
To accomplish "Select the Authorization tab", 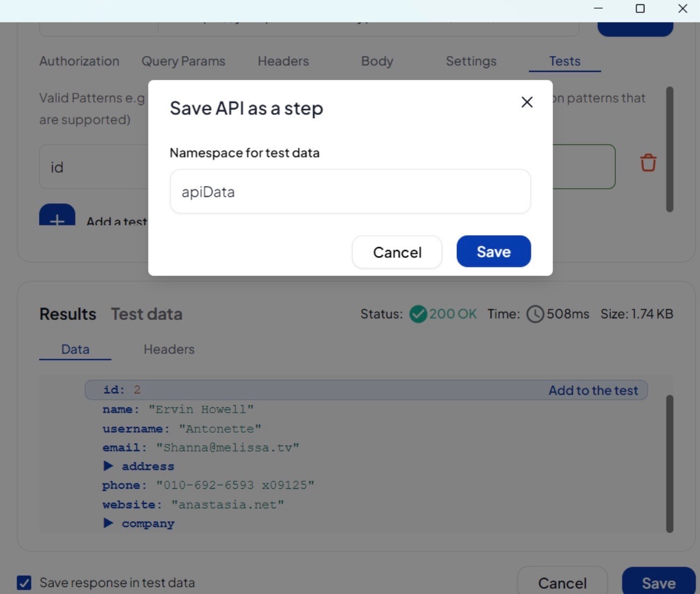I will tap(79, 61).
